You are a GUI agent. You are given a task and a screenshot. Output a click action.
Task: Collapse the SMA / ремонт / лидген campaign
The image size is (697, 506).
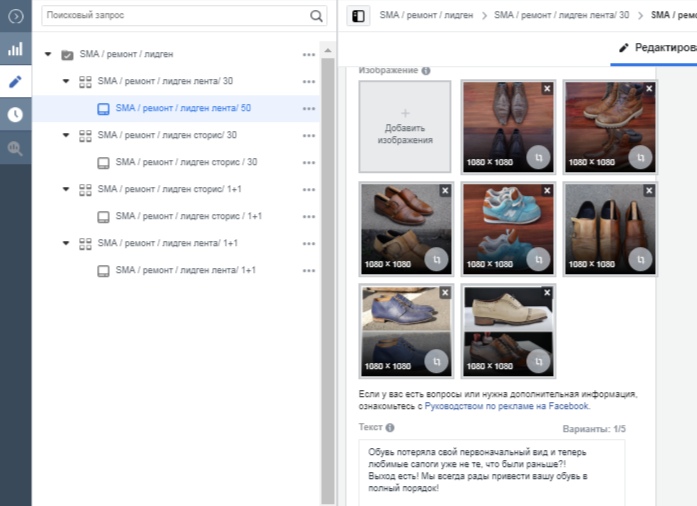[x=48, y=54]
